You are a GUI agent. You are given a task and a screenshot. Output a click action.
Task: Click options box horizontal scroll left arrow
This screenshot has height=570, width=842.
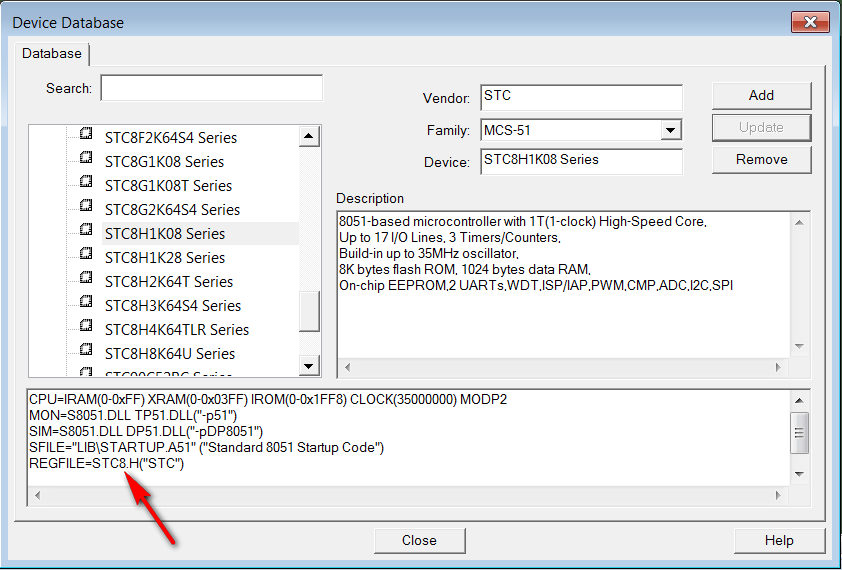[x=38, y=495]
